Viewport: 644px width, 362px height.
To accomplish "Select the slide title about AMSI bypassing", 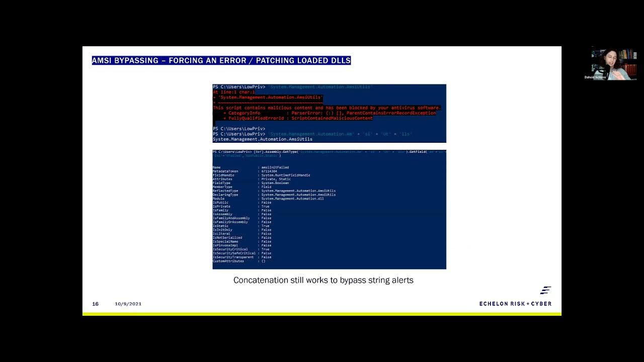I will point(221,60).
